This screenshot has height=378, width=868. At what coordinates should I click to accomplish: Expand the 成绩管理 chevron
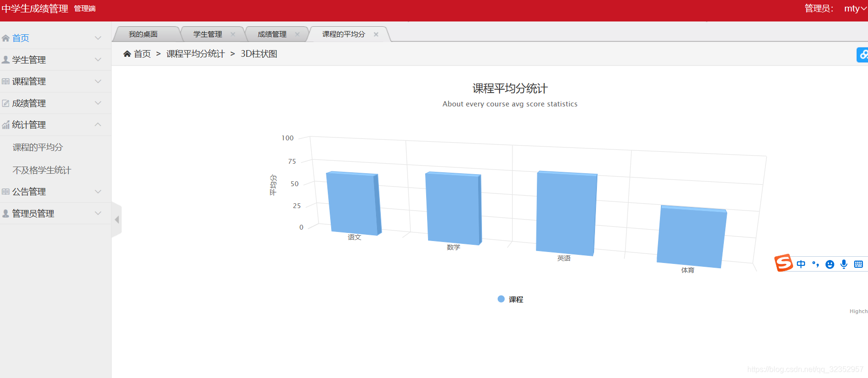pyautogui.click(x=98, y=103)
